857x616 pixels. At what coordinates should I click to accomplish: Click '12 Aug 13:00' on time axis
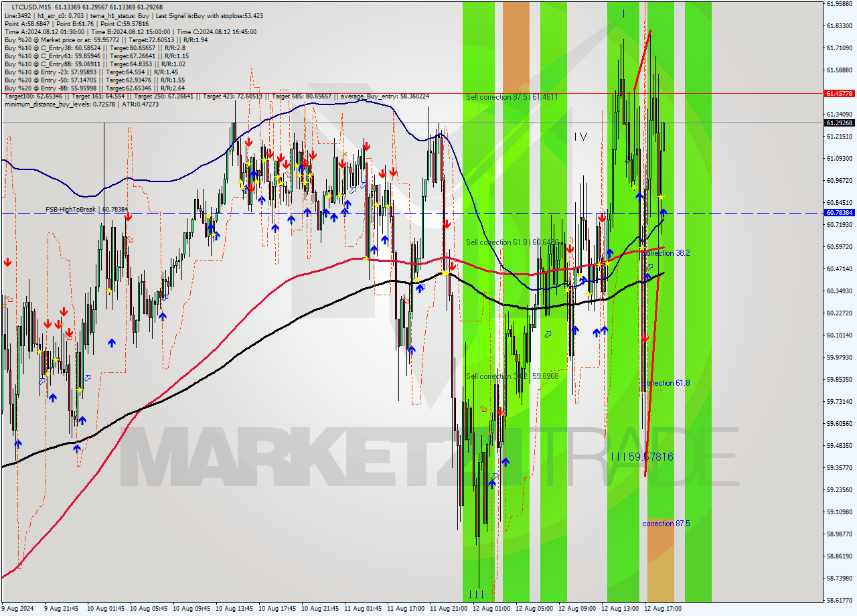[620, 609]
